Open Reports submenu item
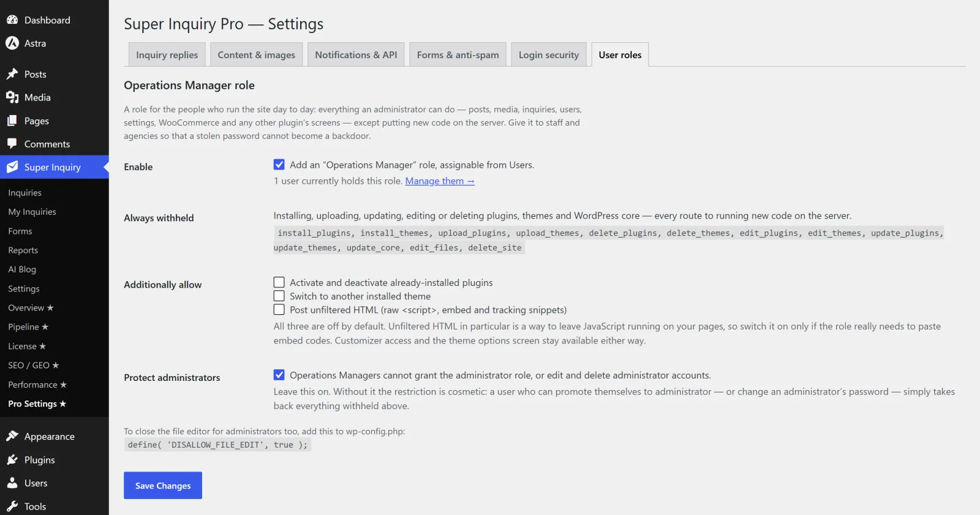Image resolution: width=980 pixels, height=515 pixels. click(x=23, y=250)
